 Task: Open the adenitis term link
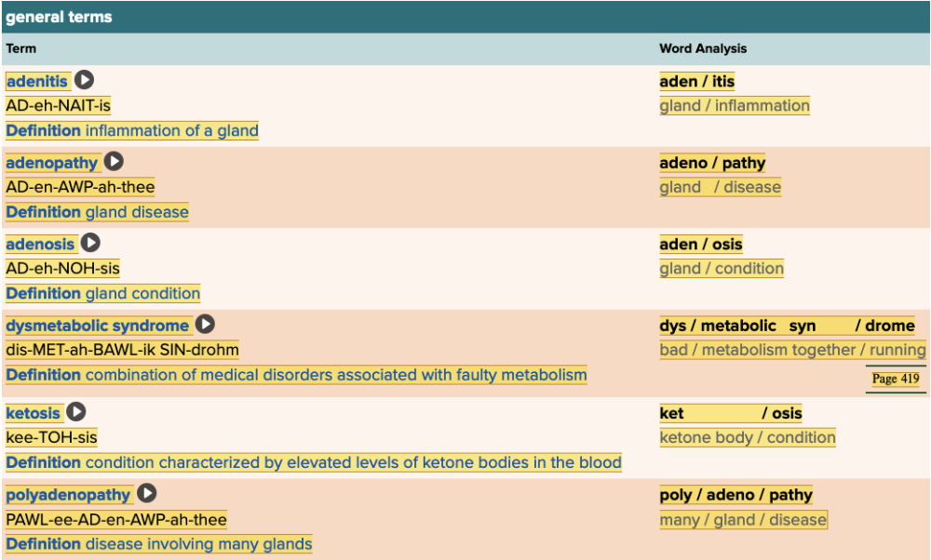tap(37, 82)
